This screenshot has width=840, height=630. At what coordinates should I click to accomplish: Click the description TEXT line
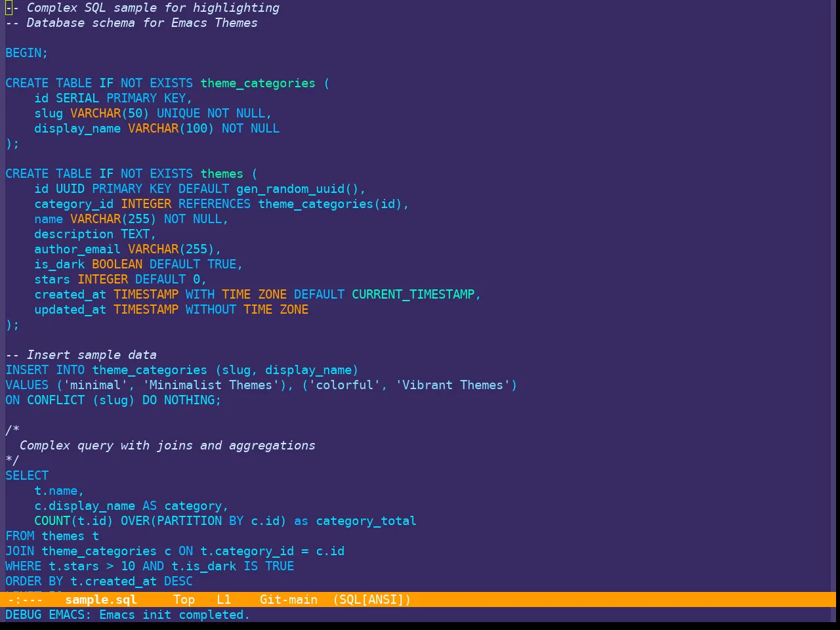click(x=95, y=234)
